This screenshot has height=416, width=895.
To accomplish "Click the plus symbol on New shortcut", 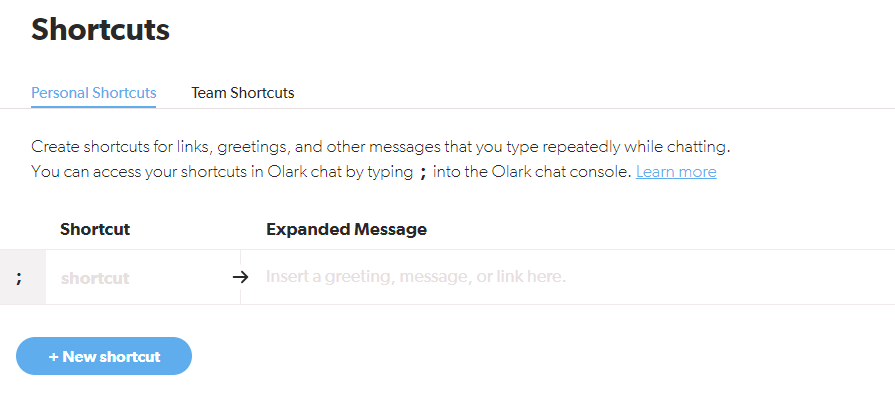I will (53, 356).
